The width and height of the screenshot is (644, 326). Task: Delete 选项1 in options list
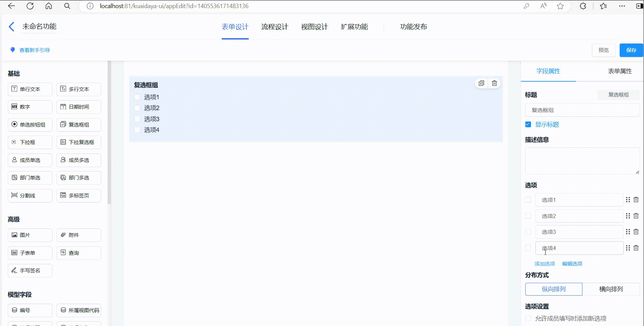(636, 200)
